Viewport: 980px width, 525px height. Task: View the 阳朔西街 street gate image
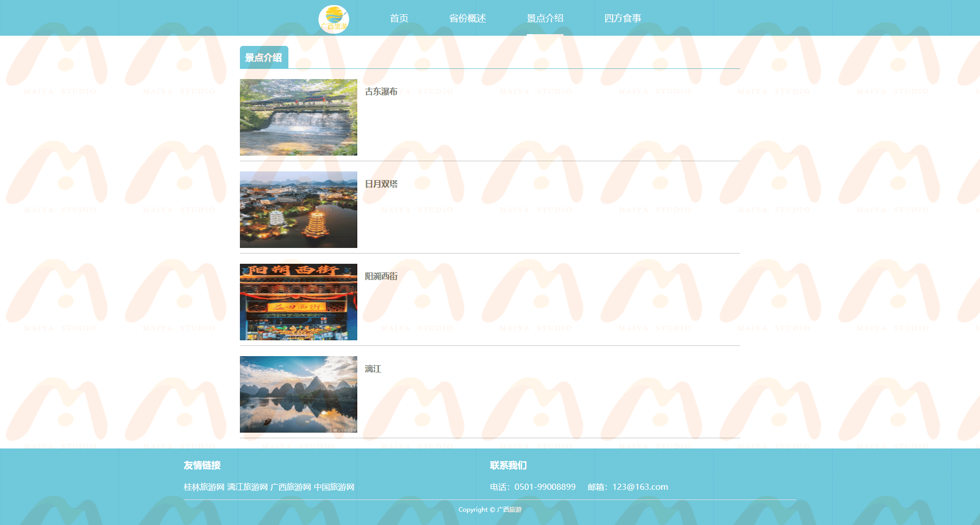pyautogui.click(x=299, y=302)
